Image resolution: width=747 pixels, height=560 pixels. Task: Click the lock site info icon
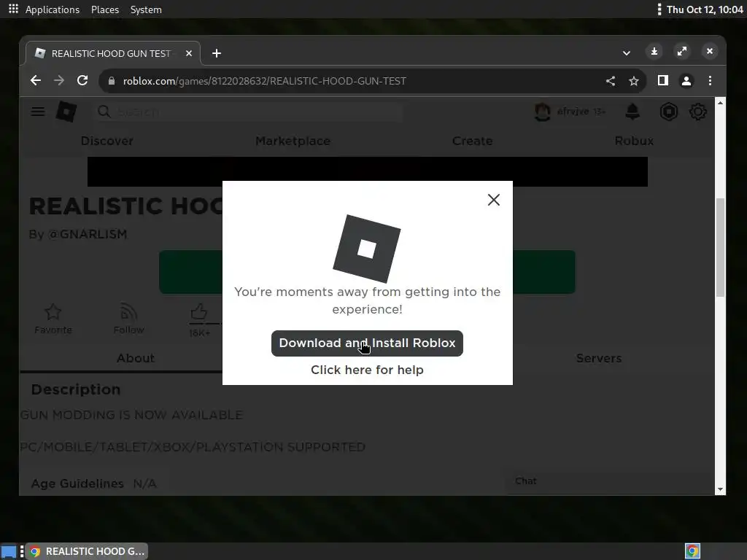click(112, 81)
